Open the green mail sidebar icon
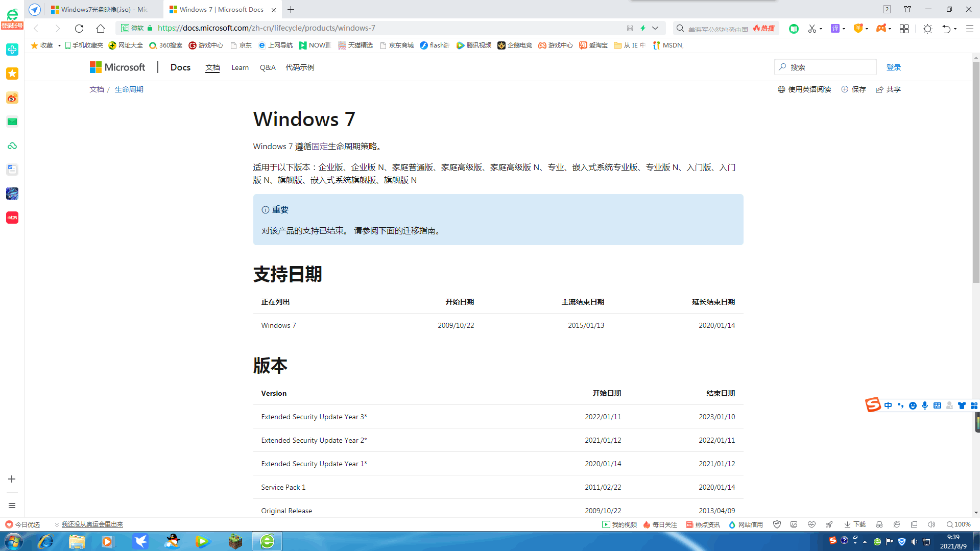Viewport: 980px width, 551px height. (12, 122)
